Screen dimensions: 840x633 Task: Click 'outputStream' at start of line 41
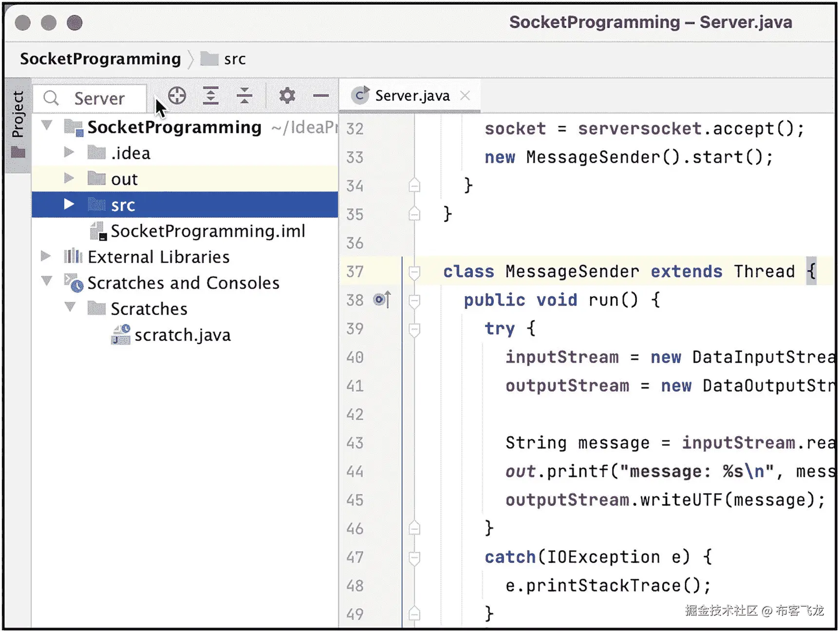coord(567,386)
